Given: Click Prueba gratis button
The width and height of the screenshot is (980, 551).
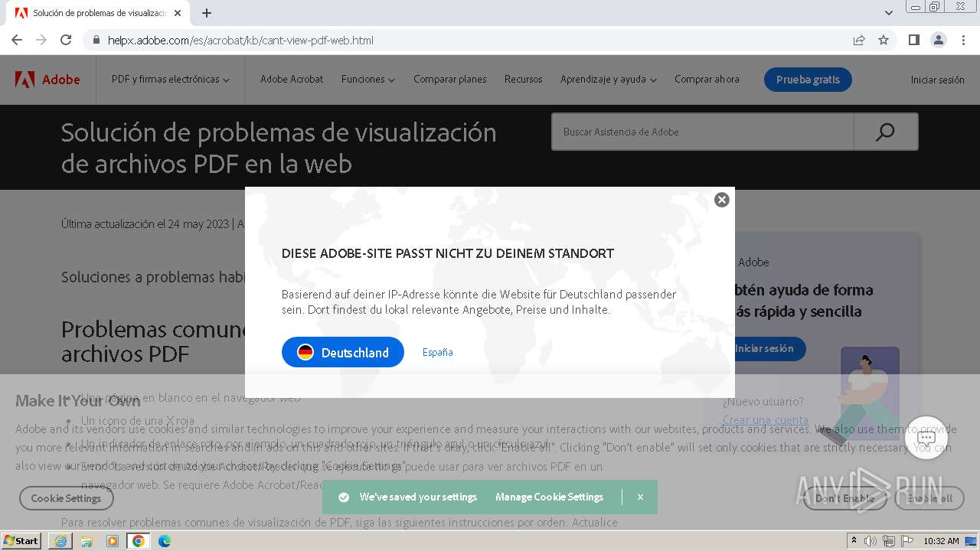Looking at the screenshot, I should pyautogui.click(x=808, y=80).
